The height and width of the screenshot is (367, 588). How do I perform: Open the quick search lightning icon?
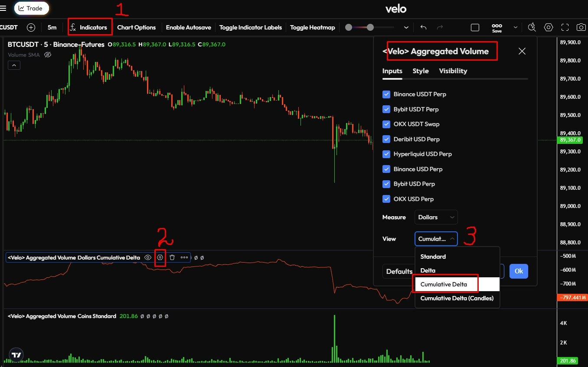[532, 27]
